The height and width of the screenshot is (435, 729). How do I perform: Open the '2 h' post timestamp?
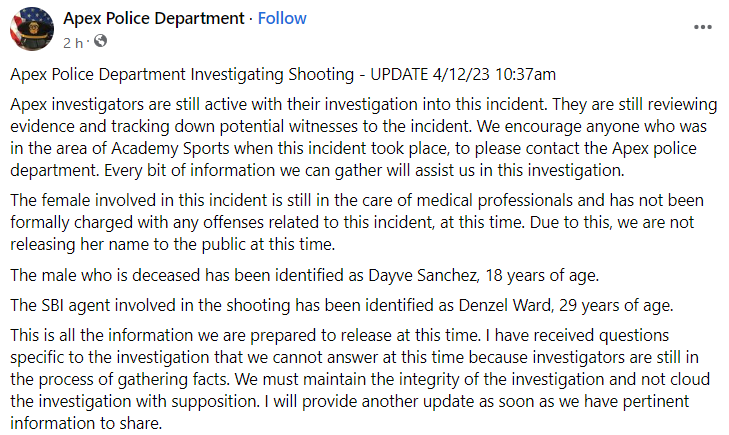click(72, 42)
